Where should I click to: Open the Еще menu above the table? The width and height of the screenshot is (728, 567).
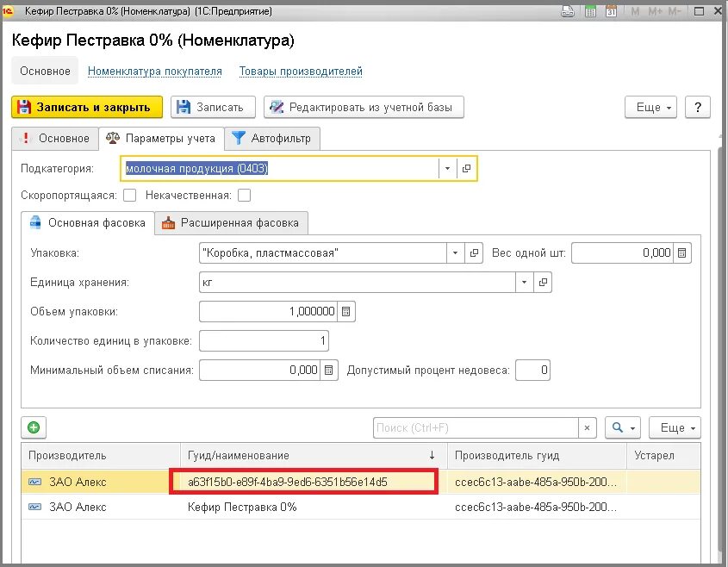(675, 427)
